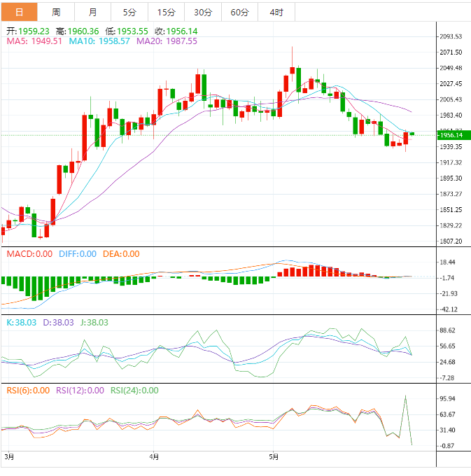Choose the 30分 timeframe tab

point(203,12)
